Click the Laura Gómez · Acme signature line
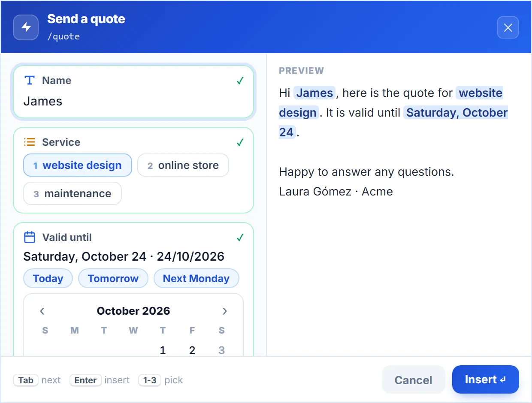The image size is (532, 403). tap(336, 191)
